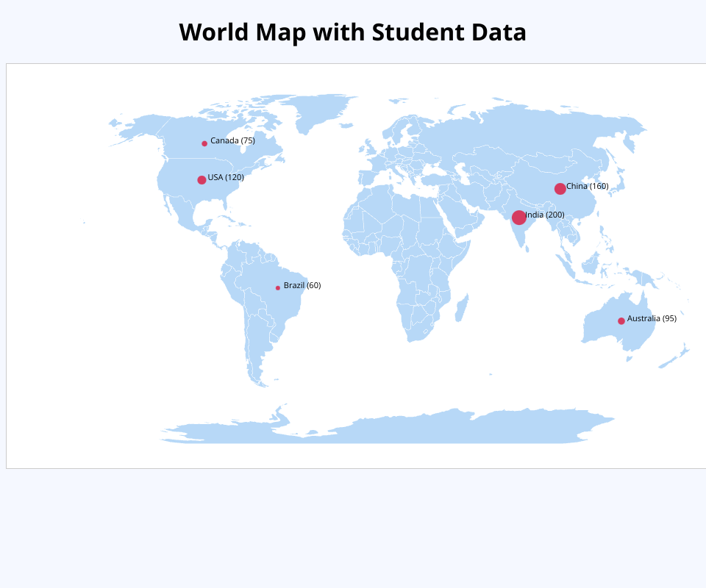This screenshot has width=706, height=588.
Task: Click the red Canada marker dot
Action: point(204,143)
